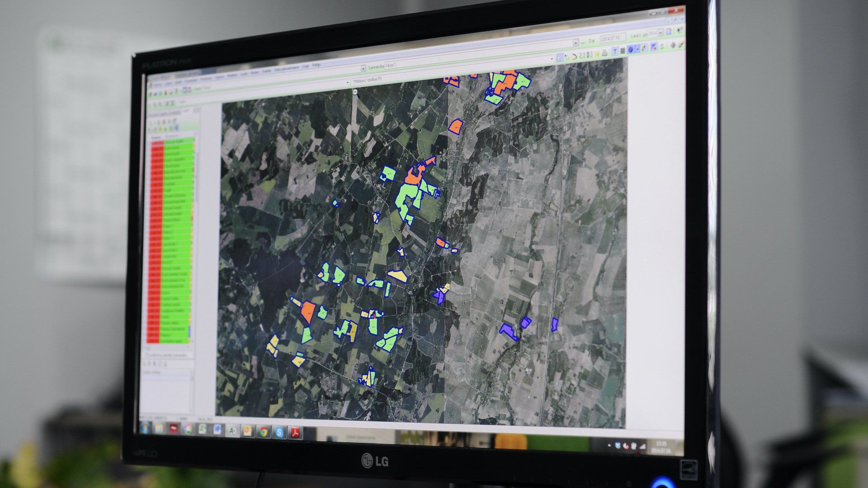This screenshot has height=488, width=868.
Task: Click the blue globe icon in toolbar
Action: point(631,50)
